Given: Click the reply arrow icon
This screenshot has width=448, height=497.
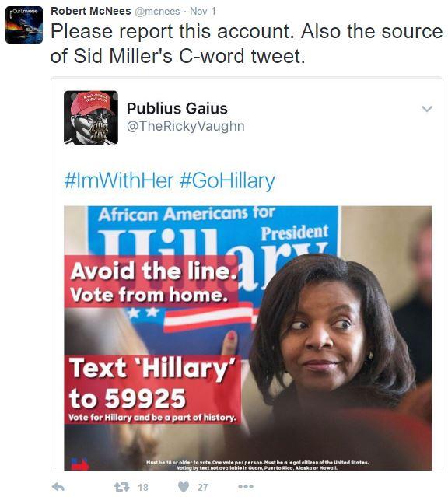Looking at the screenshot, I should click(58, 487).
